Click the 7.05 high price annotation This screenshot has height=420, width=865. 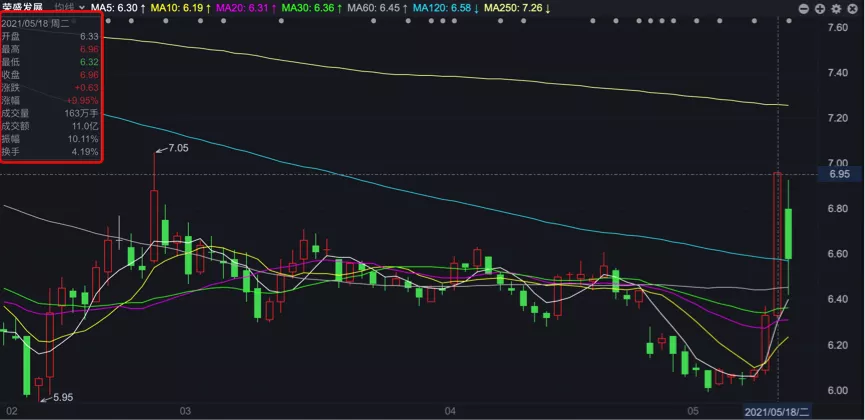177,148
